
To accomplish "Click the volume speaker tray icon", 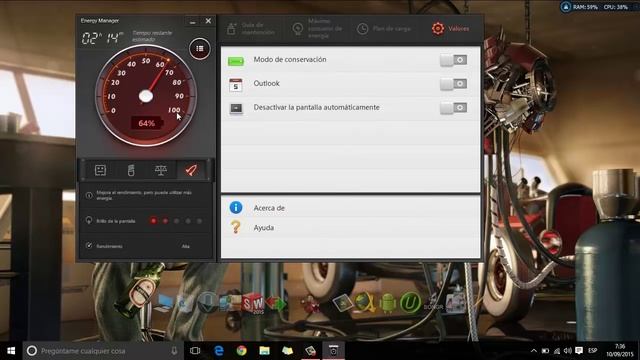I will point(568,351).
